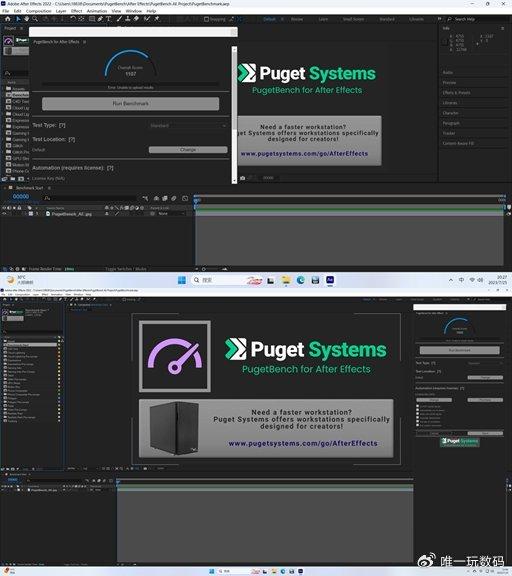Viewport: 512px width, 576px height.
Task: Switch to the Standard workspace tab
Action: pos(387,19)
